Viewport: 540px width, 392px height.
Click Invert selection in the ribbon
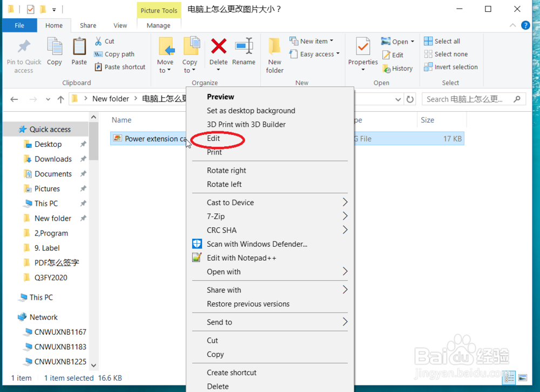click(451, 67)
